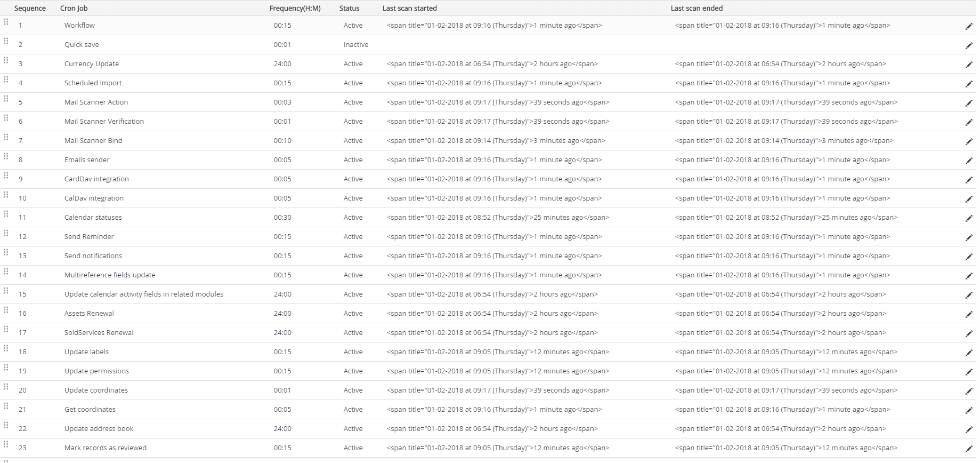Image resolution: width=980 pixels, height=463 pixels.
Task: Select the CardDav integration job name
Action: click(96, 179)
